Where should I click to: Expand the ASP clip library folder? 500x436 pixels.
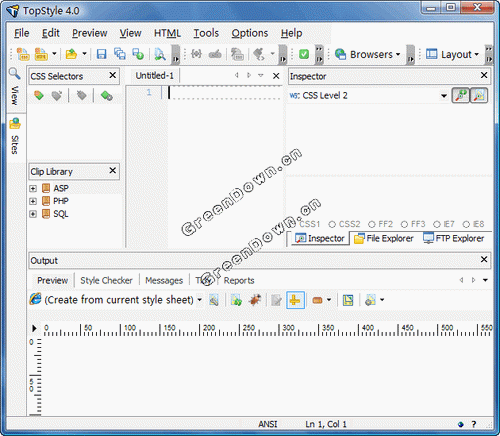pyautogui.click(x=33, y=188)
